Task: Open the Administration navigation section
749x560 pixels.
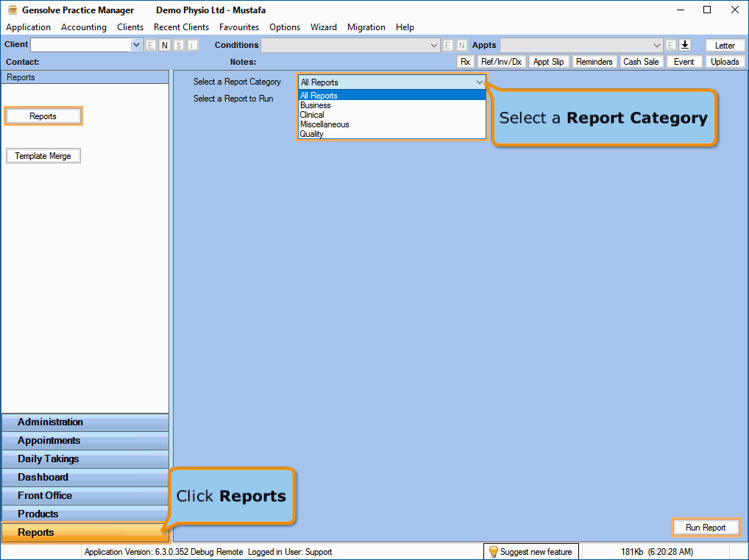Action: coord(85,422)
